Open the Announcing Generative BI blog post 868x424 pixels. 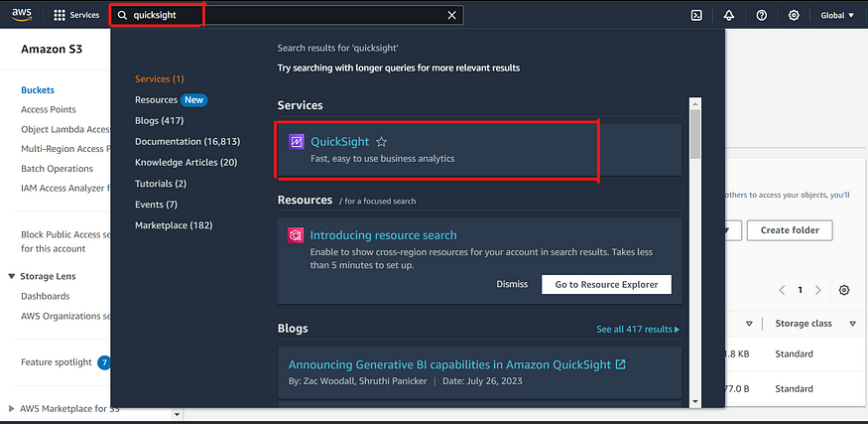point(449,364)
